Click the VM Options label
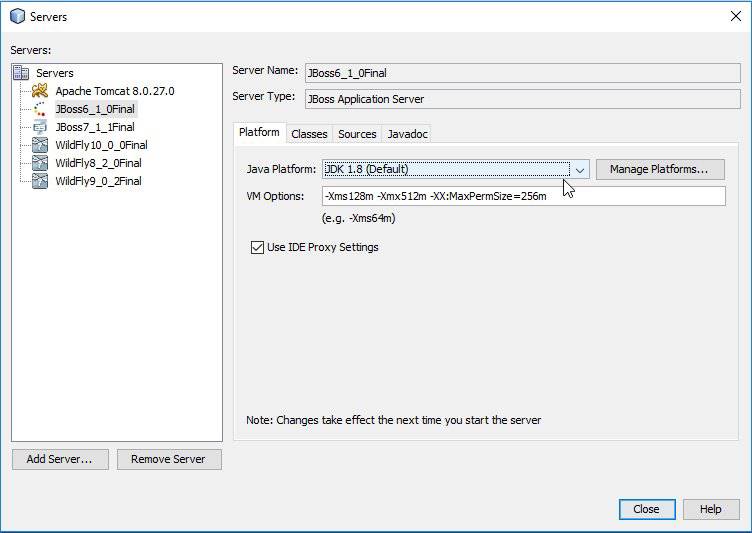752x533 pixels. tap(275, 196)
